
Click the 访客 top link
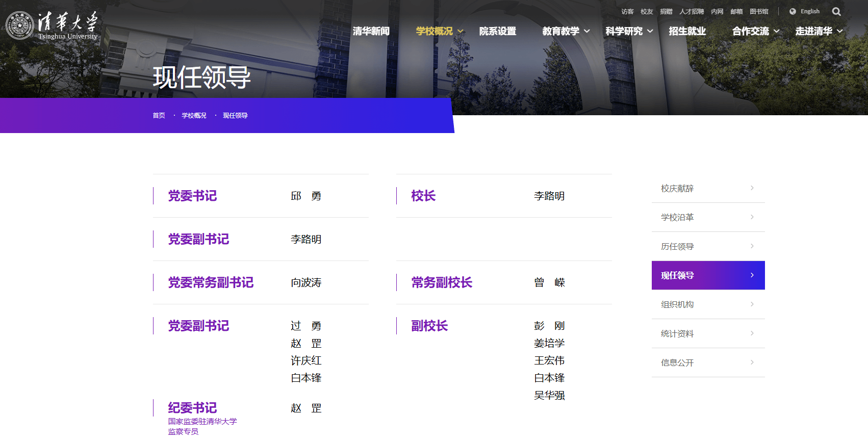click(627, 11)
